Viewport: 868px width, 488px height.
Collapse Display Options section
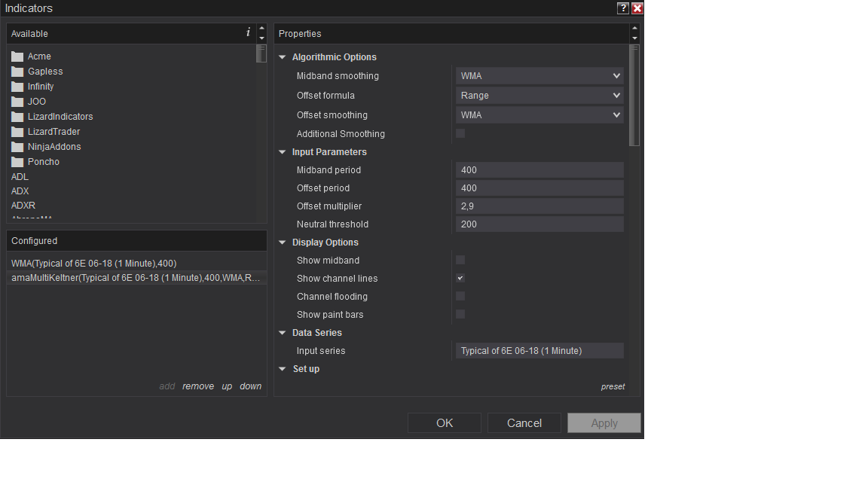point(283,242)
